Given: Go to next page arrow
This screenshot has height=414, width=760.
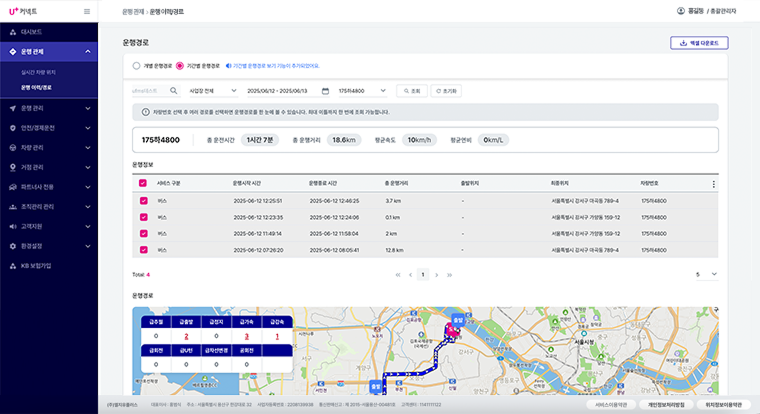Looking at the screenshot, I should [437, 275].
